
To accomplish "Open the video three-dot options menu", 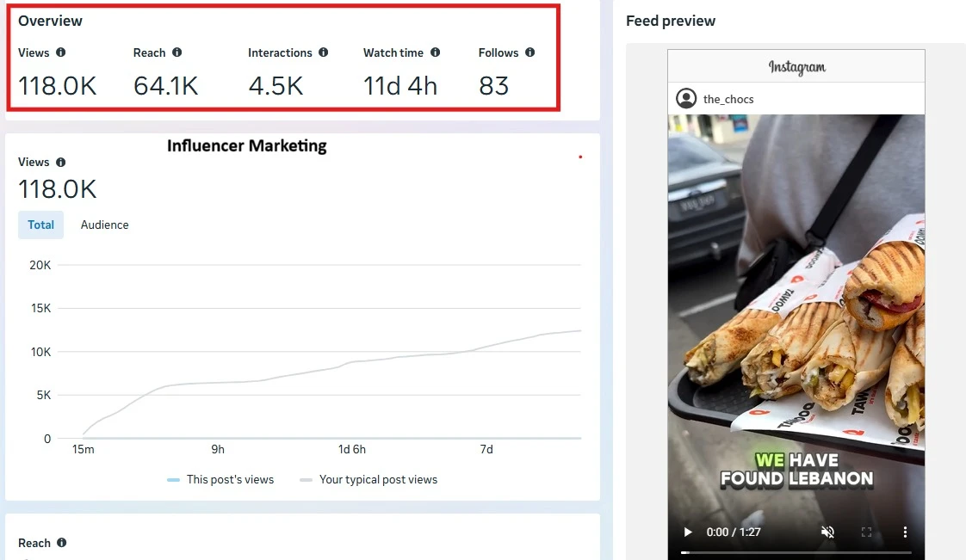I will click(x=905, y=532).
